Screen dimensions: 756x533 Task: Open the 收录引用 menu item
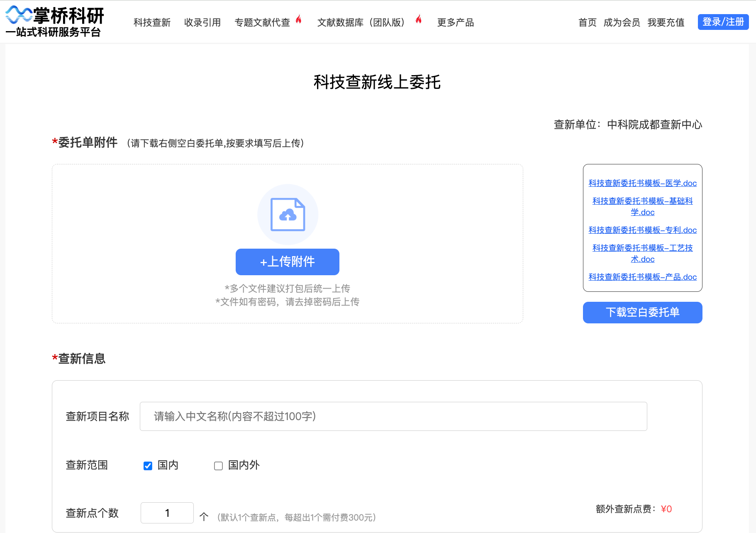tap(202, 22)
